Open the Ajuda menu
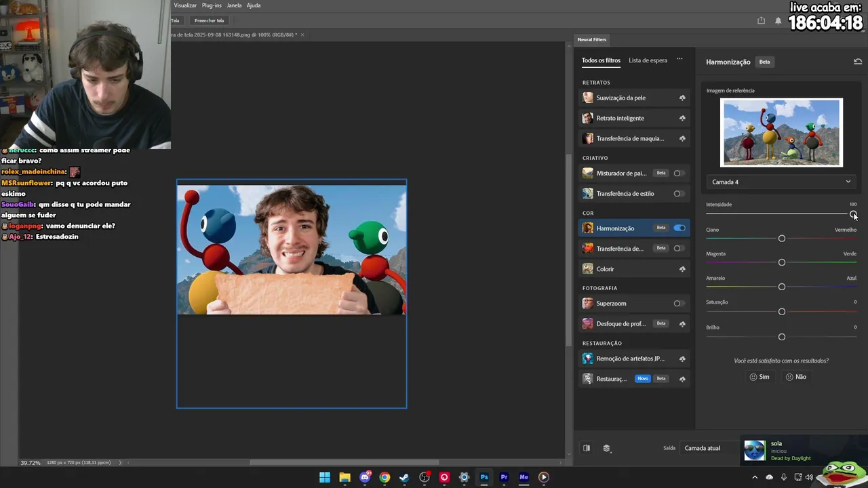 (254, 5)
